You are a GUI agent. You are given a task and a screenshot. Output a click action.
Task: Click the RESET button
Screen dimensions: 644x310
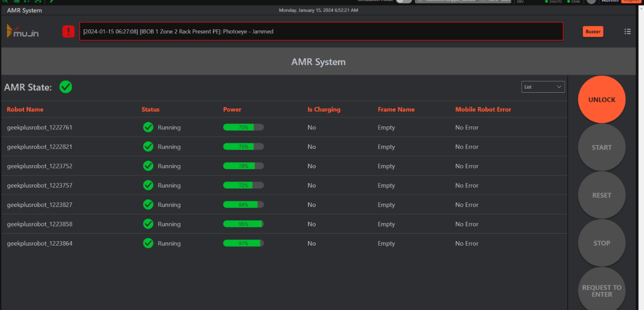click(x=602, y=195)
